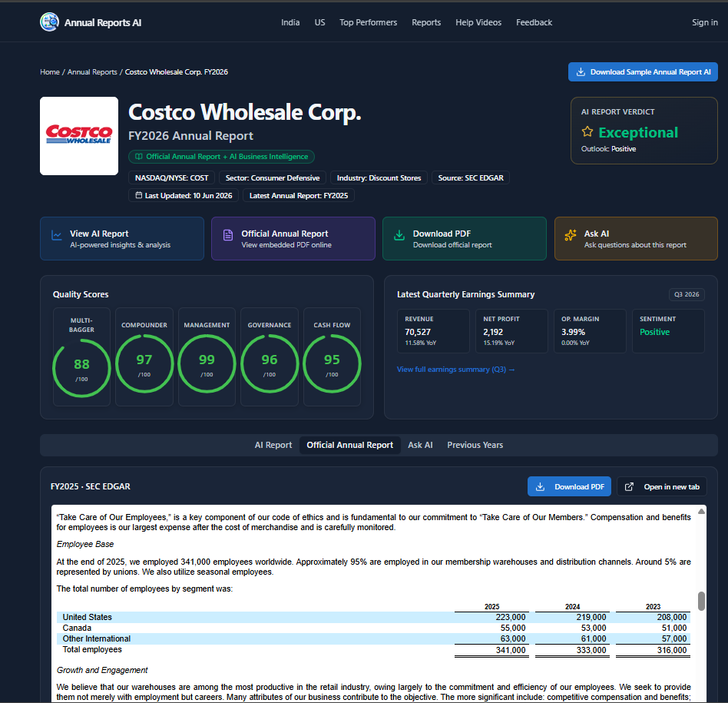The width and height of the screenshot is (728, 703).
Task: Click Download Sample Annual Report AI button
Action: (x=643, y=72)
